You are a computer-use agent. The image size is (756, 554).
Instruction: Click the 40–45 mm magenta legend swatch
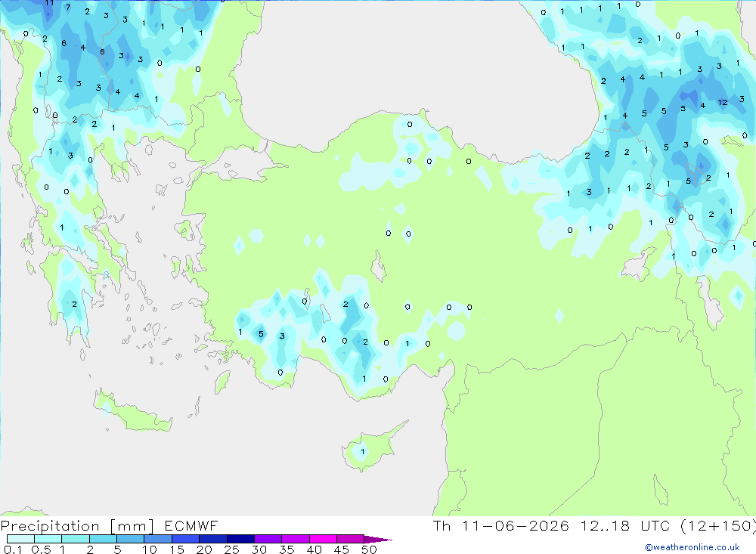click(x=323, y=539)
